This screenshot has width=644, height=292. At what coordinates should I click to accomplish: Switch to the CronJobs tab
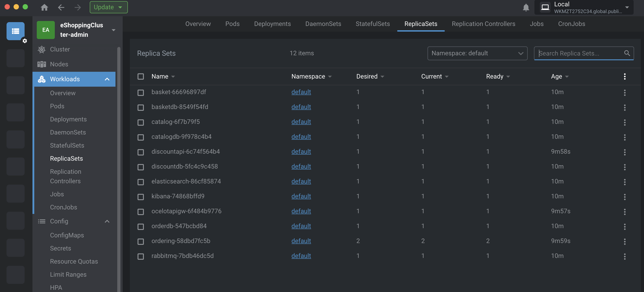click(x=571, y=24)
